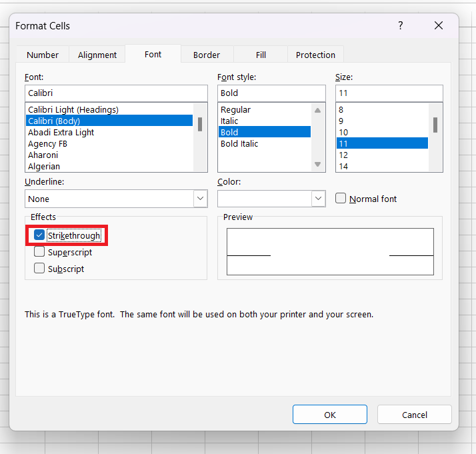Expand the Underline dropdown

(x=201, y=199)
